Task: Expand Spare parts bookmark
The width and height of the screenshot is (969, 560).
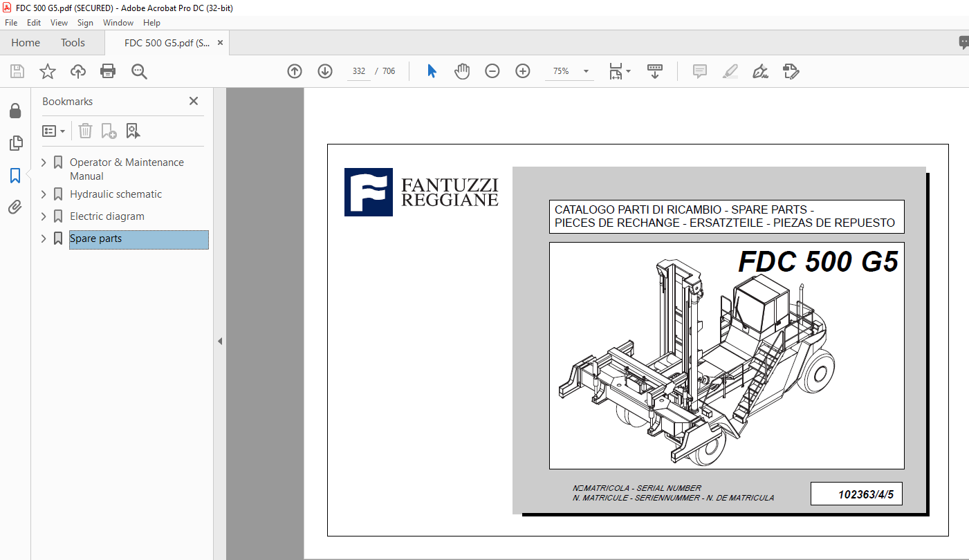Action: click(44, 239)
